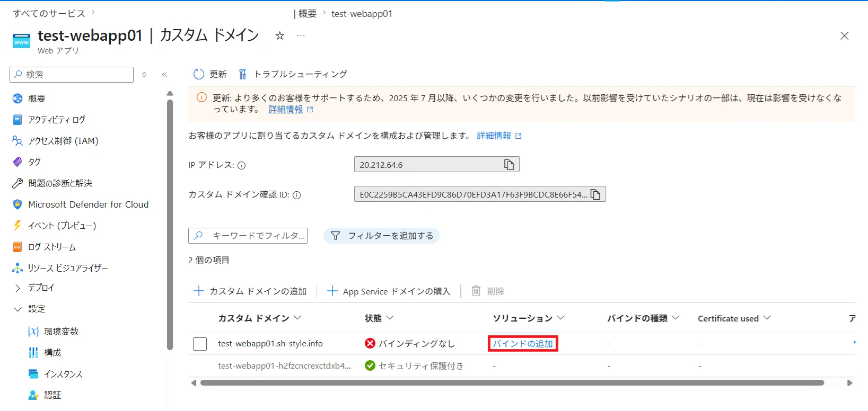Click the アクセス制御 (IAM) people icon
868x411 pixels.
(x=17, y=141)
